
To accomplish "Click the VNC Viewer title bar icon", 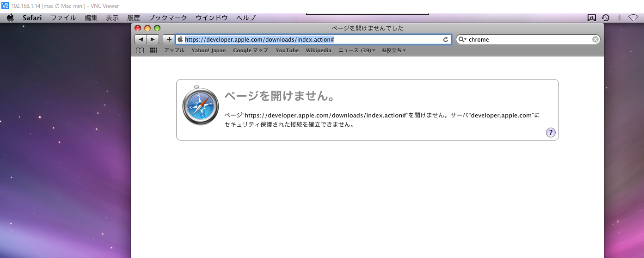I will pos(6,6).
